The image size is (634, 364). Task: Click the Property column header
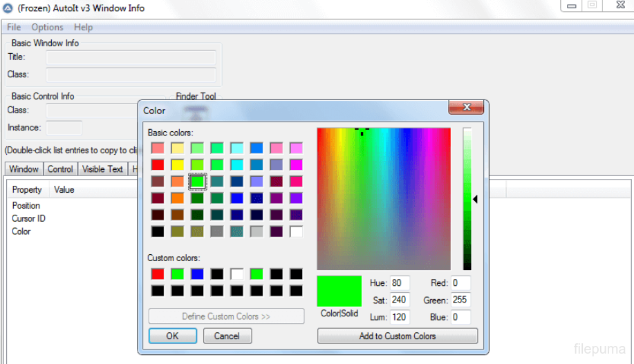pyautogui.click(x=27, y=189)
